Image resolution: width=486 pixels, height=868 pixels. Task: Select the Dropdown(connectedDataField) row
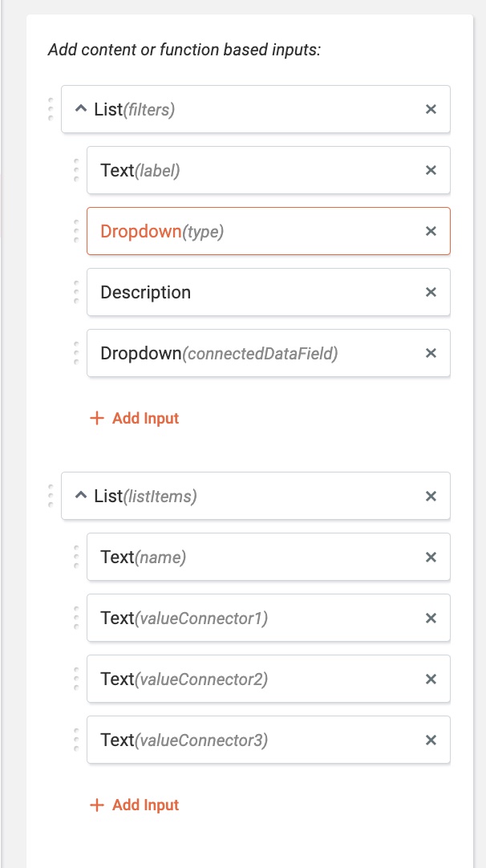click(241, 353)
